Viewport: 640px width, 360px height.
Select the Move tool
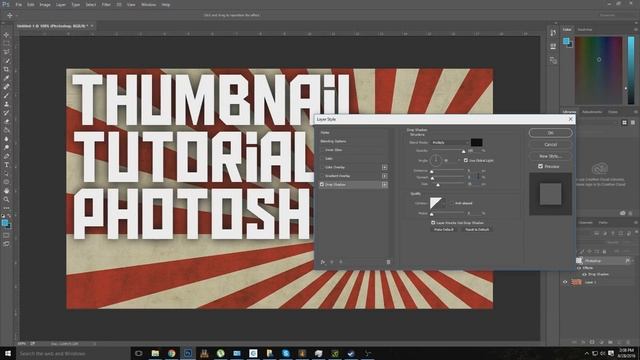click(x=6, y=35)
